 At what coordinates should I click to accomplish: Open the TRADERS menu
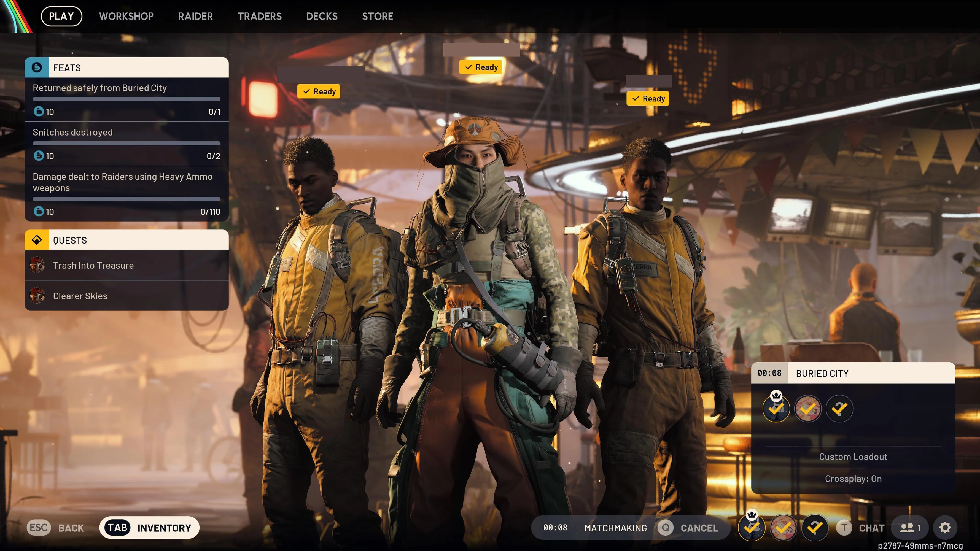(x=260, y=16)
